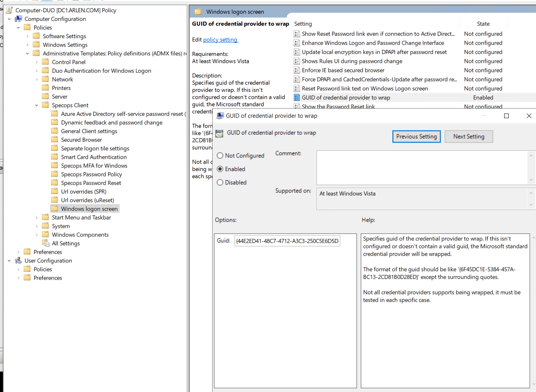The height and width of the screenshot is (392, 536).
Task: Click the All Settings icon
Action: point(46,243)
